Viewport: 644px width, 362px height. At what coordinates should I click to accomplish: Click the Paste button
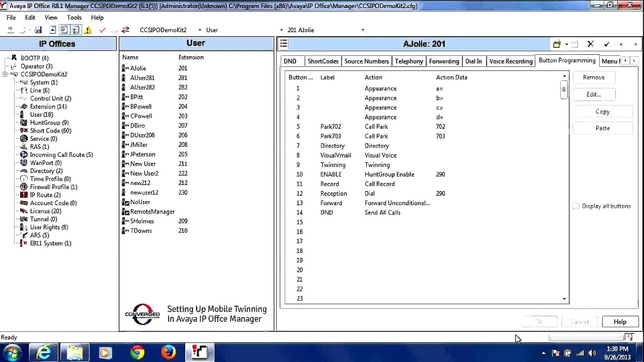(602, 128)
